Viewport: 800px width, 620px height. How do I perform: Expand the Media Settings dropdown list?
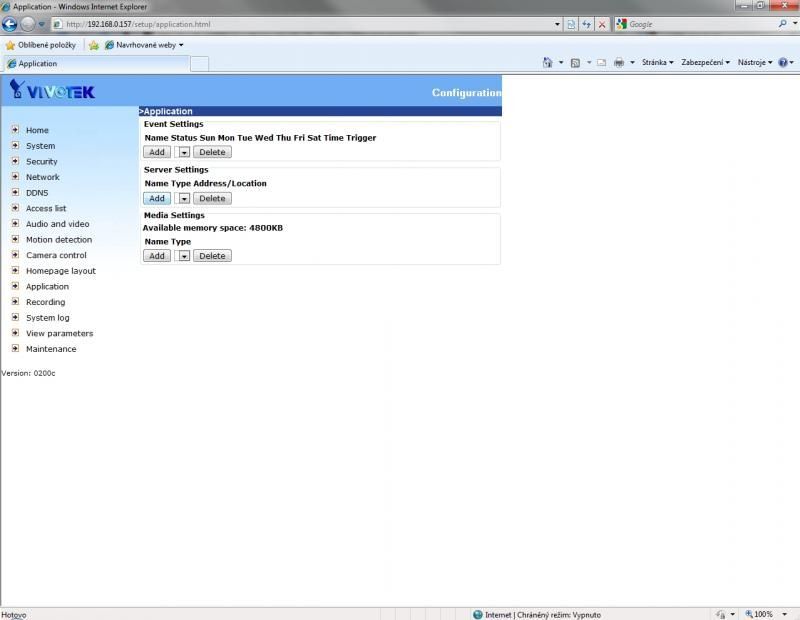point(183,256)
